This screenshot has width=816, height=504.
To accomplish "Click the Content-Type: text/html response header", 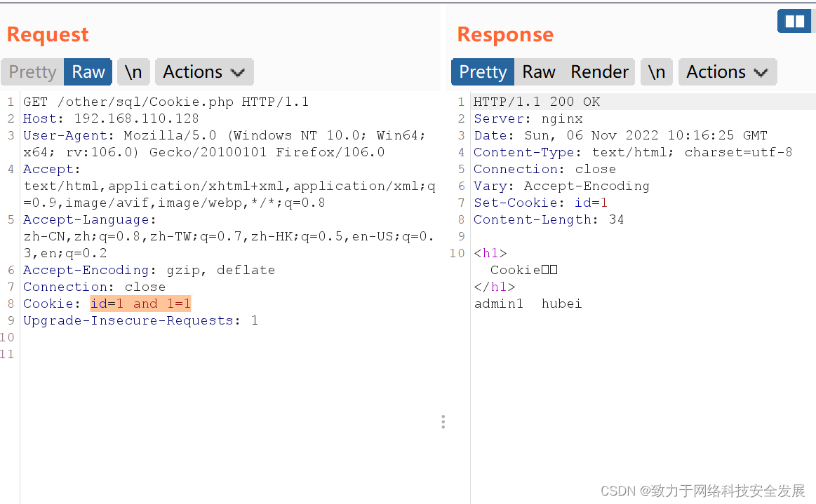I will click(x=633, y=152).
